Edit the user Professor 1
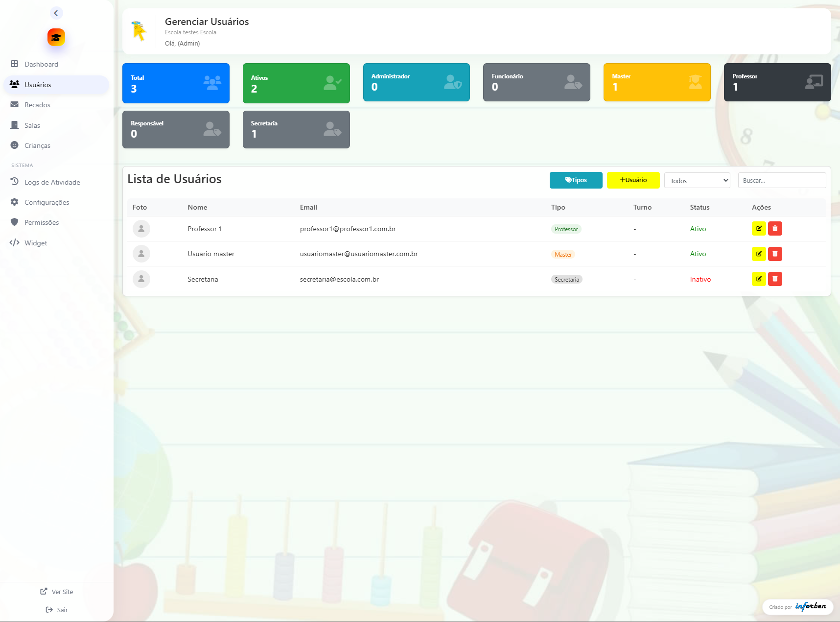 tap(759, 228)
